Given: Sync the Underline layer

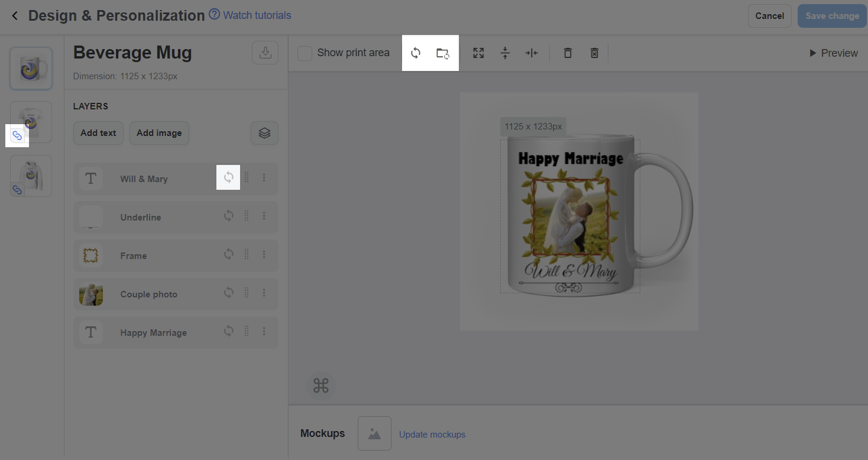Looking at the screenshot, I should [x=228, y=216].
